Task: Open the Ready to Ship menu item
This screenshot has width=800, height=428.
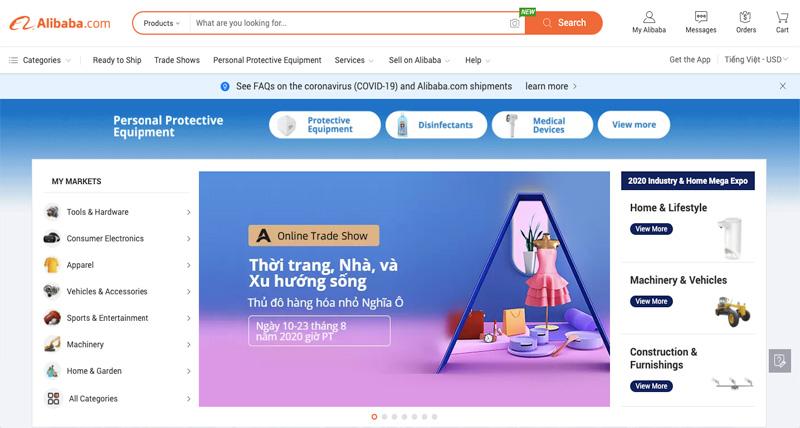Action: tap(117, 60)
